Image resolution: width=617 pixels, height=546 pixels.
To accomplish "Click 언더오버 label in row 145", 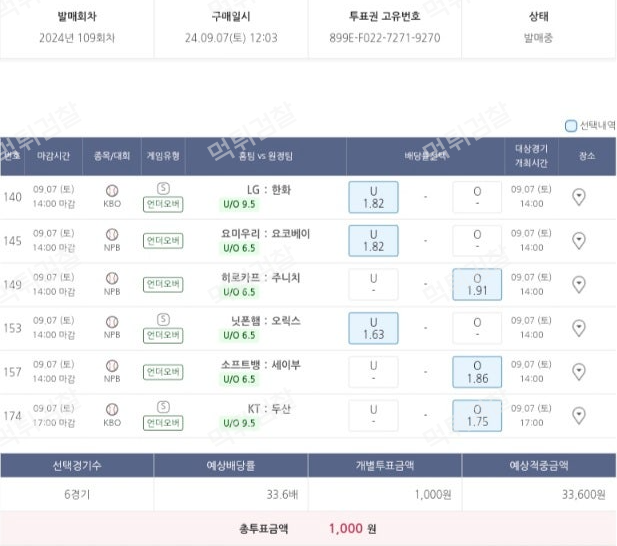I will (163, 240).
